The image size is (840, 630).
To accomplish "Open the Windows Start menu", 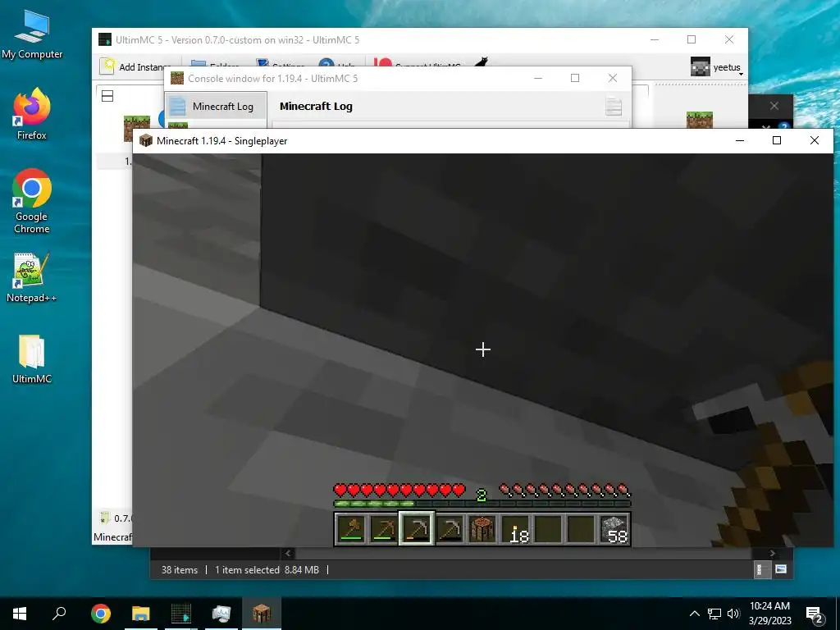I will (20, 614).
